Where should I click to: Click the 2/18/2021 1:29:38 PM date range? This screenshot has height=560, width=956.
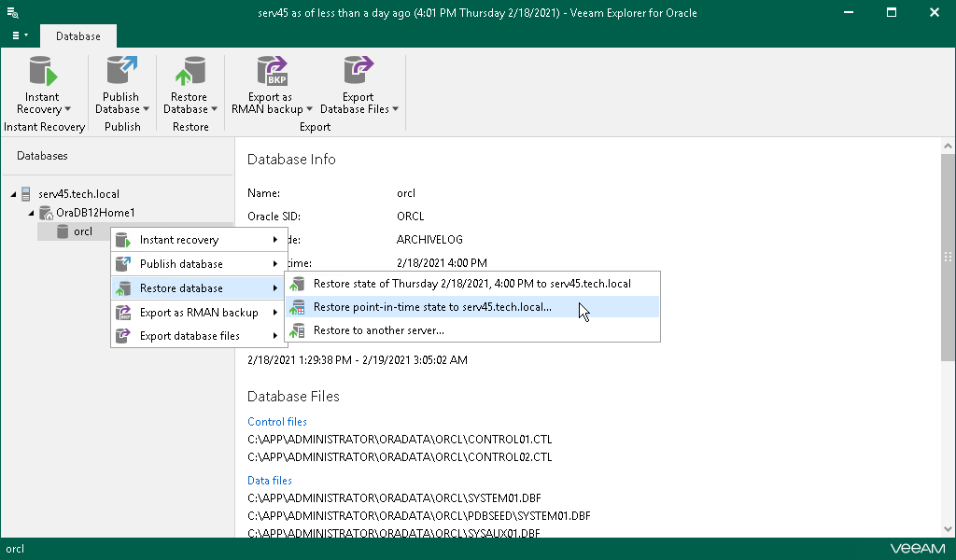(x=358, y=360)
